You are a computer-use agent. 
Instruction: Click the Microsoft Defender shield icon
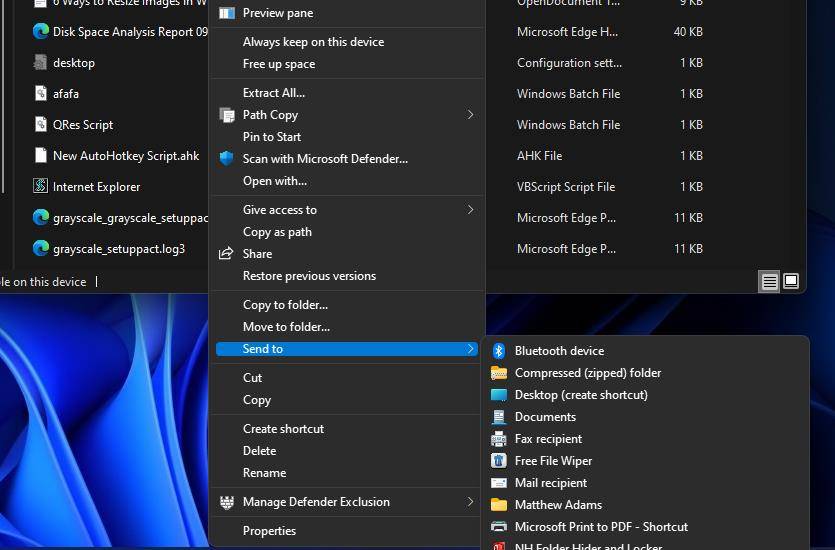227,159
